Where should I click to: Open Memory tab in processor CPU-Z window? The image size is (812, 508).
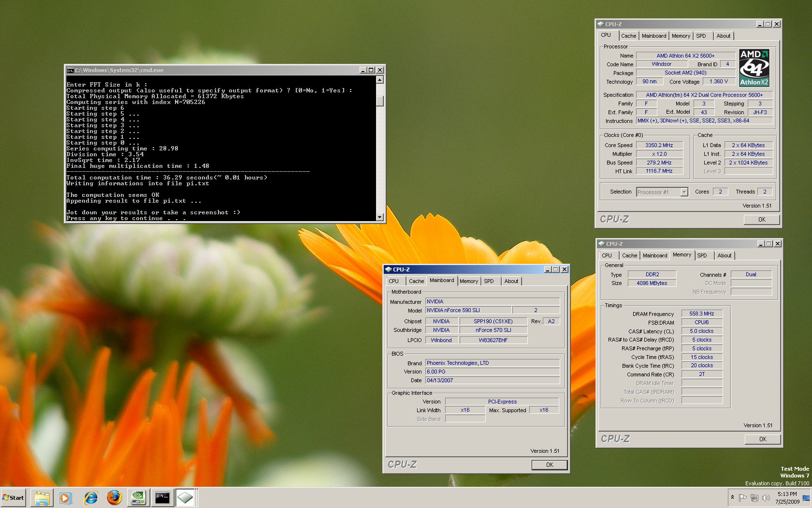[x=681, y=36]
